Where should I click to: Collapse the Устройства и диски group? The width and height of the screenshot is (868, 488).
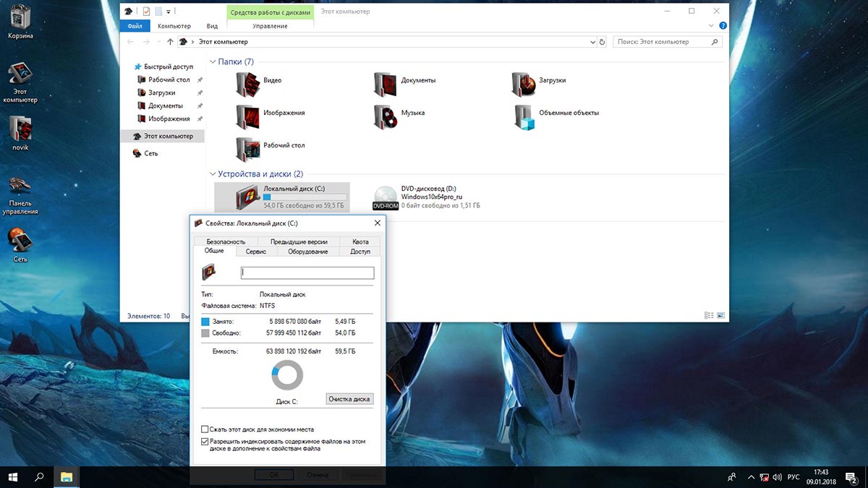[213, 174]
